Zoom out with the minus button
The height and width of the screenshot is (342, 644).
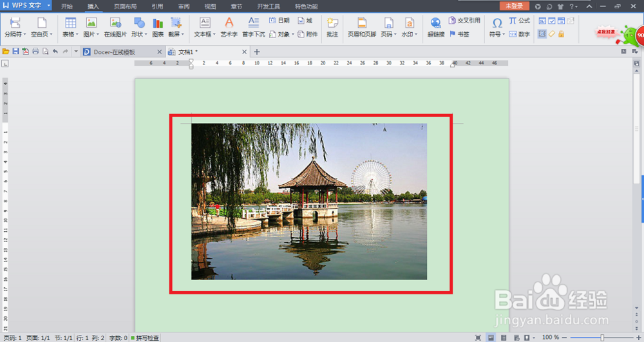point(564,337)
